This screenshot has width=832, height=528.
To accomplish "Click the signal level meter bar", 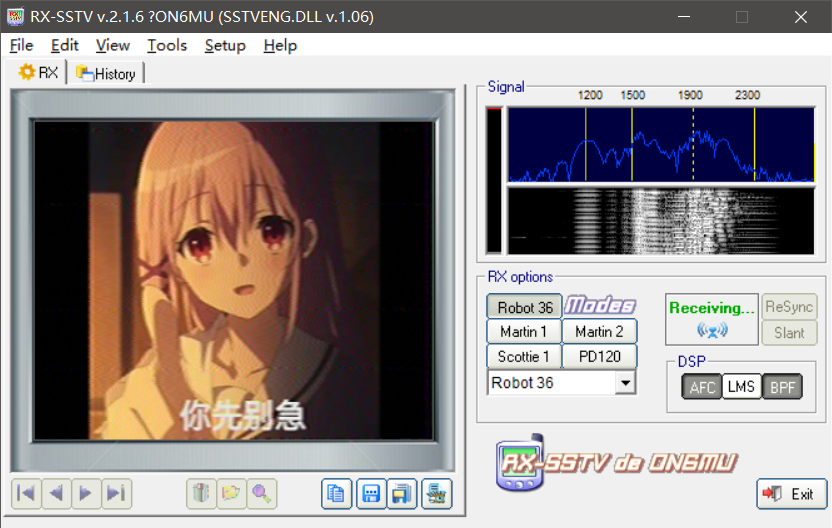I will pos(494,180).
